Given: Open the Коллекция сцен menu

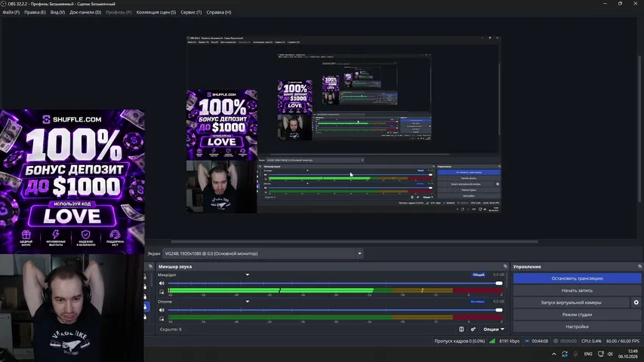Looking at the screenshot, I should (156, 12).
